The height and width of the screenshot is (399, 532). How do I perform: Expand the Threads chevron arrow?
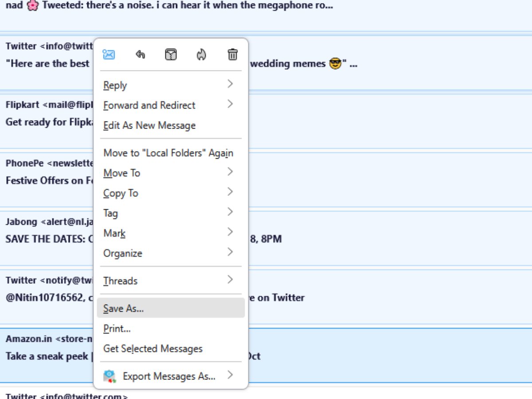point(230,279)
